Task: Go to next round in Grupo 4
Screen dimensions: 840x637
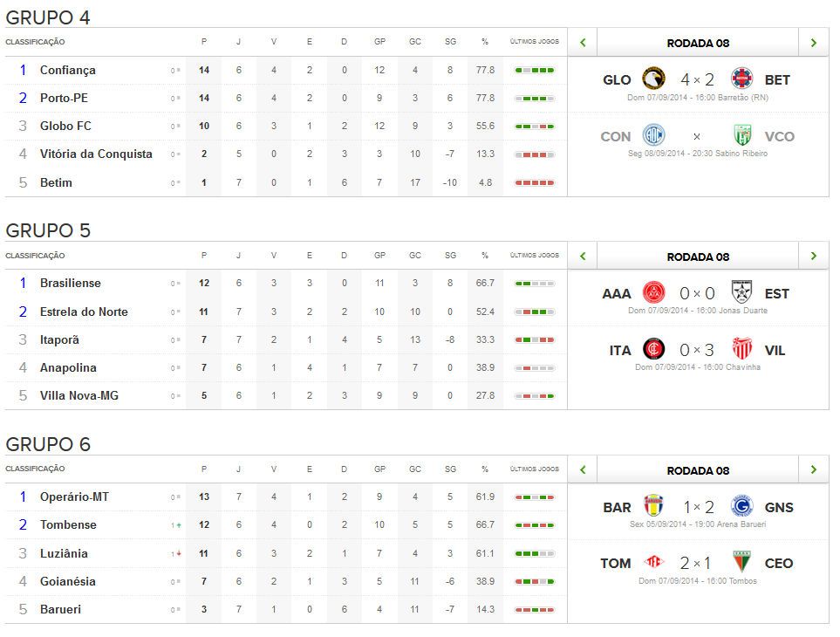Action: [x=813, y=42]
